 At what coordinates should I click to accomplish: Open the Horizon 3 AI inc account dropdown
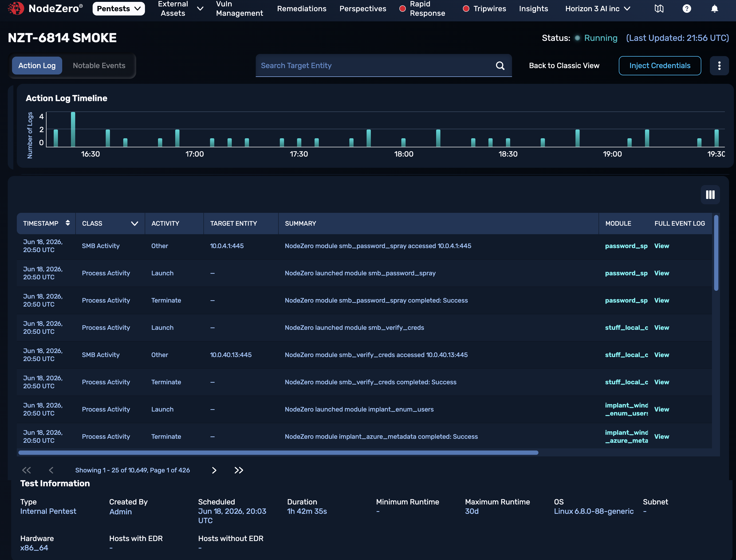(x=598, y=9)
